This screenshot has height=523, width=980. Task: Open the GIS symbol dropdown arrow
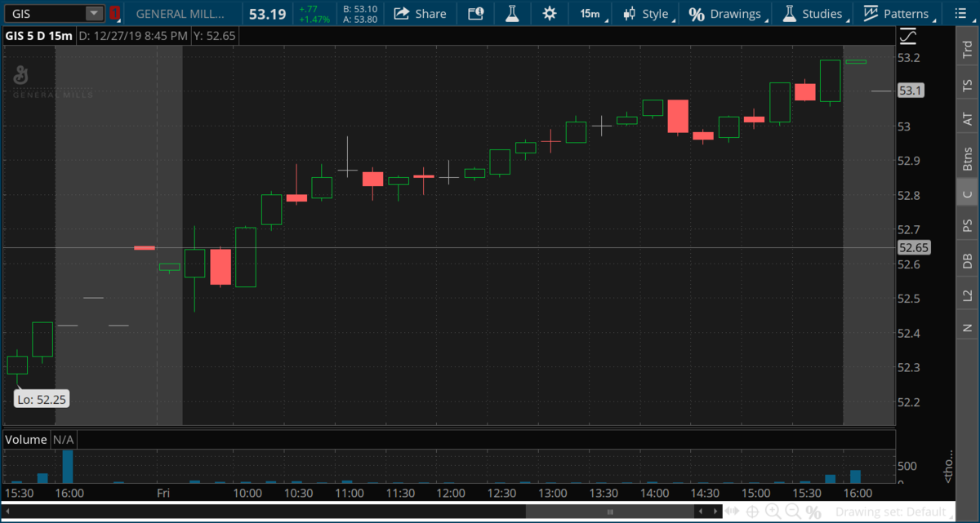tap(95, 13)
